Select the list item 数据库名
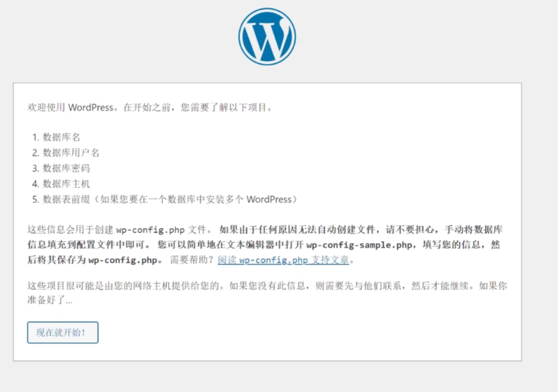This screenshot has width=558, height=392. point(61,137)
